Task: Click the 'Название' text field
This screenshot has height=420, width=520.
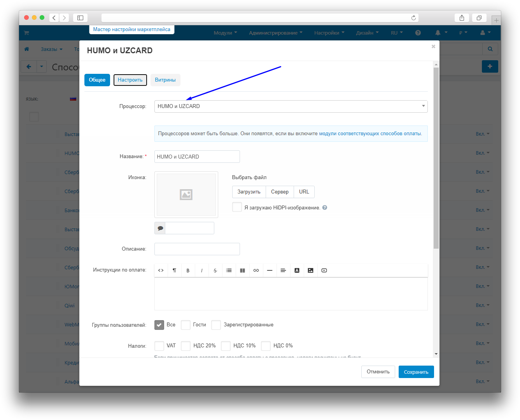Action: click(x=197, y=157)
